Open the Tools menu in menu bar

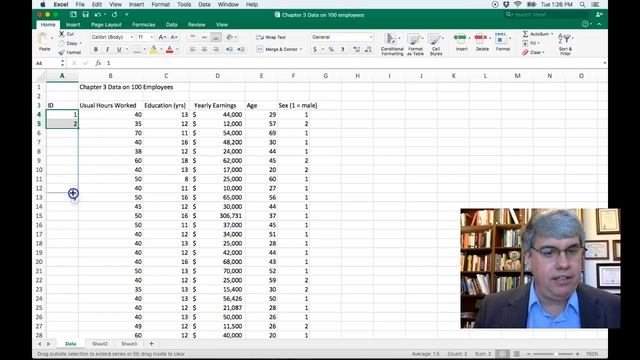(184, 4)
